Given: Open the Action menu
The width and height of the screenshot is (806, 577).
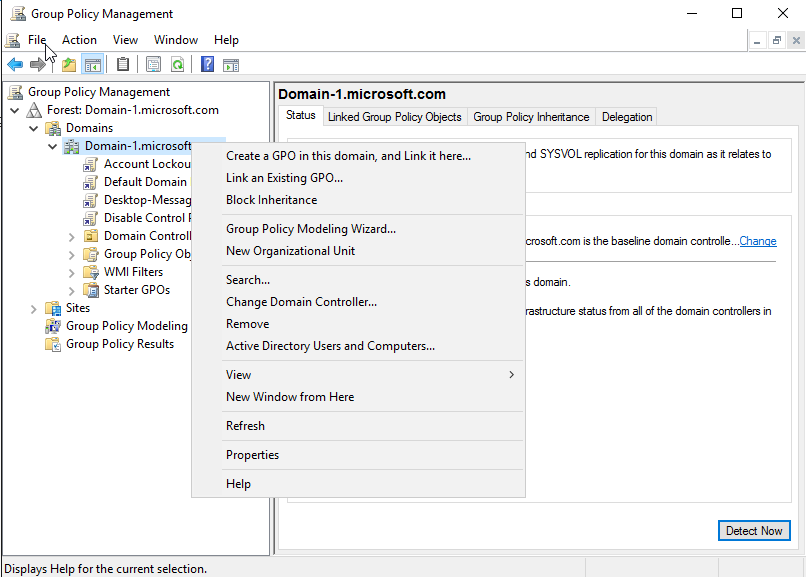Looking at the screenshot, I should 79,40.
